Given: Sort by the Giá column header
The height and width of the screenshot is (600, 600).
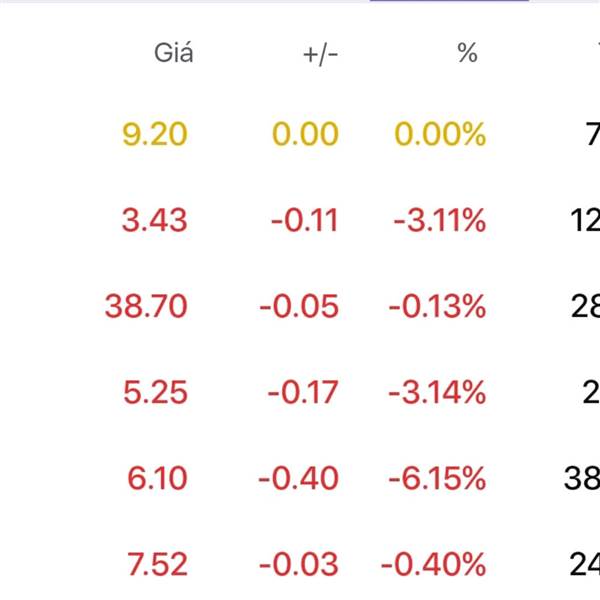Looking at the screenshot, I should 173,52.
